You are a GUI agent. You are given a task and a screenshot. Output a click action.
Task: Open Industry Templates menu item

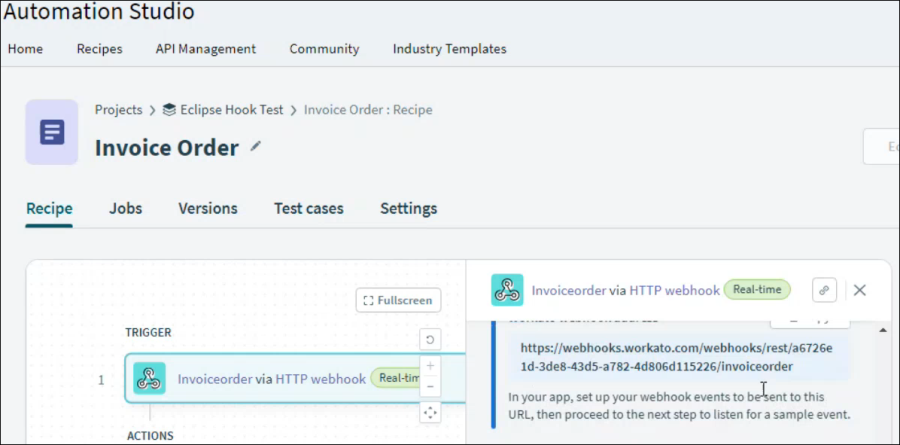click(x=449, y=49)
